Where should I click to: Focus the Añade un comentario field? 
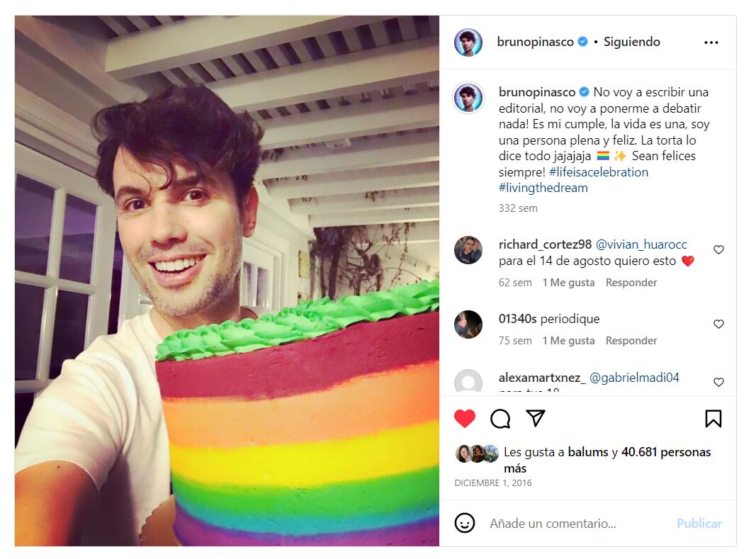579,524
